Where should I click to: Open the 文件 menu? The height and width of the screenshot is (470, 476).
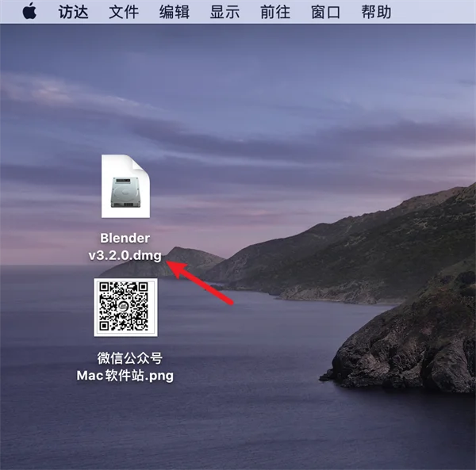point(124,12)
